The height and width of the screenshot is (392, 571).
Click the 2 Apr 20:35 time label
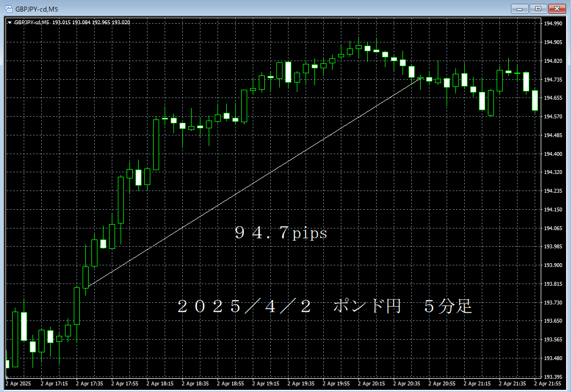point(406,383)
